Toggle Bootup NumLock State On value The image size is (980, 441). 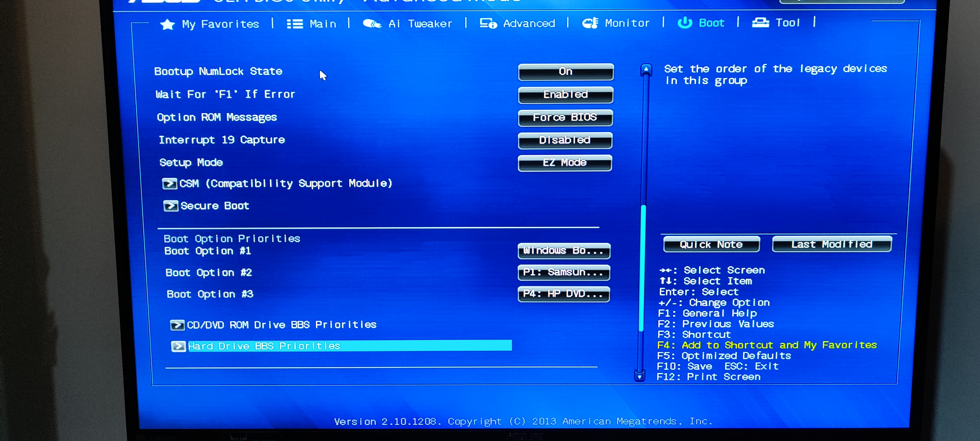566,72
